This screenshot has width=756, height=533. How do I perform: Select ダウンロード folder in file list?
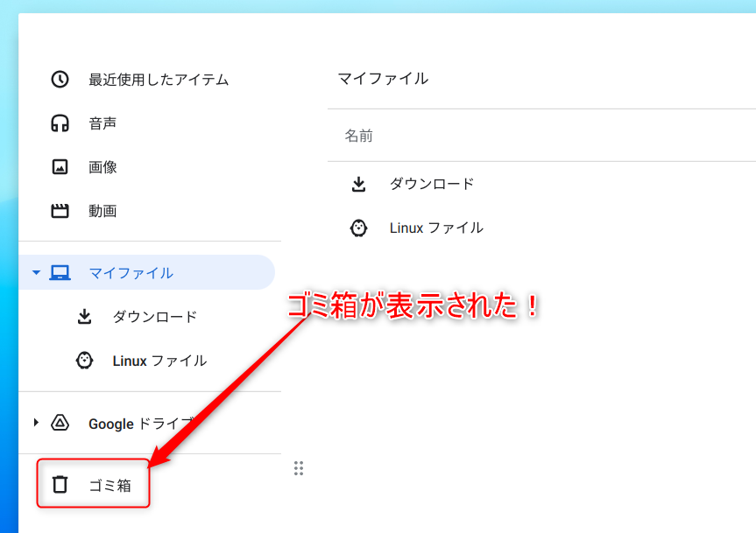432,184
